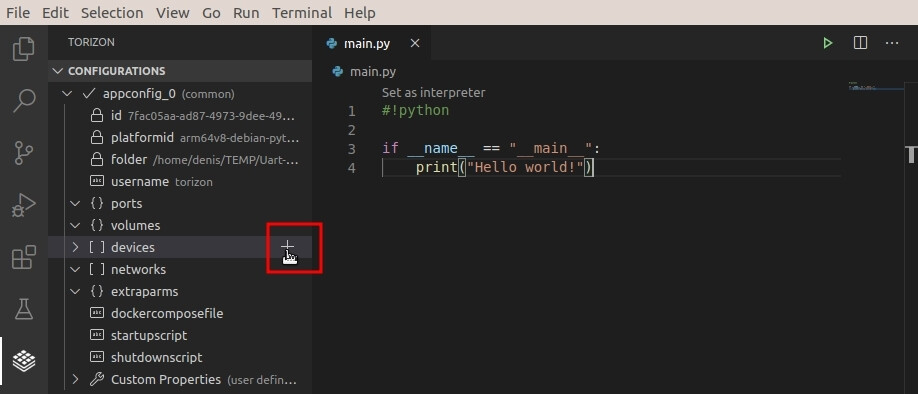This screenshot has width=918, height=394.
Task: Open the Search view icon
Action: 23,101
